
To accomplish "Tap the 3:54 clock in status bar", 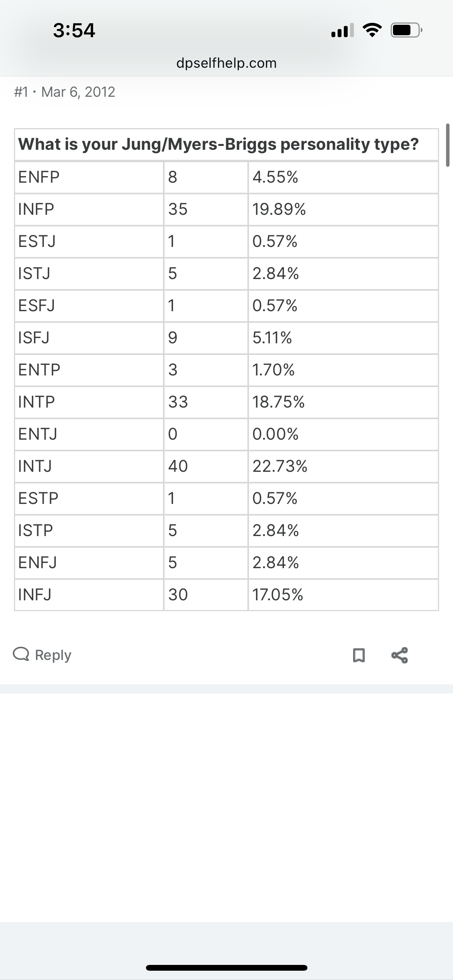I will point(74,30).
